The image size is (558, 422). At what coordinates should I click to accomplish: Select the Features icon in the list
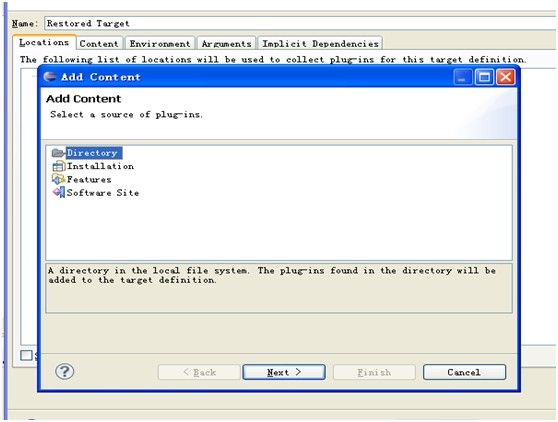coord(59,179)
